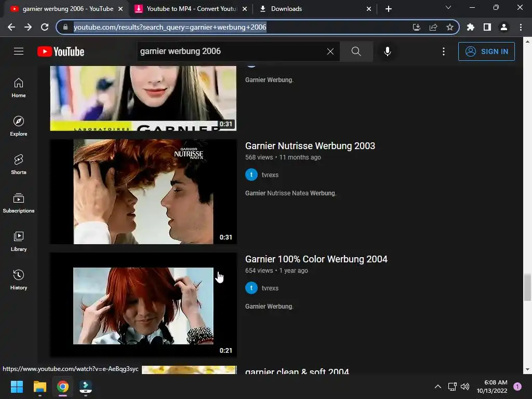
Task: Click scrollbar down arrow
Action: tap(527, 369)
